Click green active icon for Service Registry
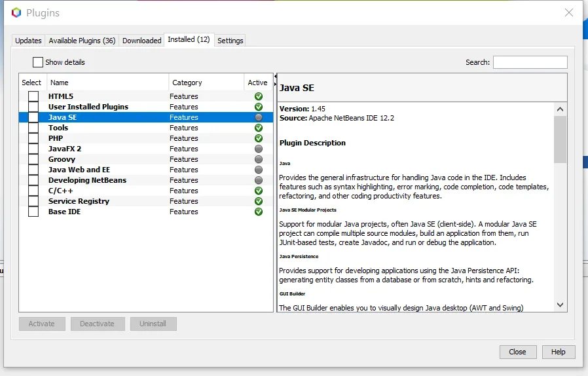 259,202
